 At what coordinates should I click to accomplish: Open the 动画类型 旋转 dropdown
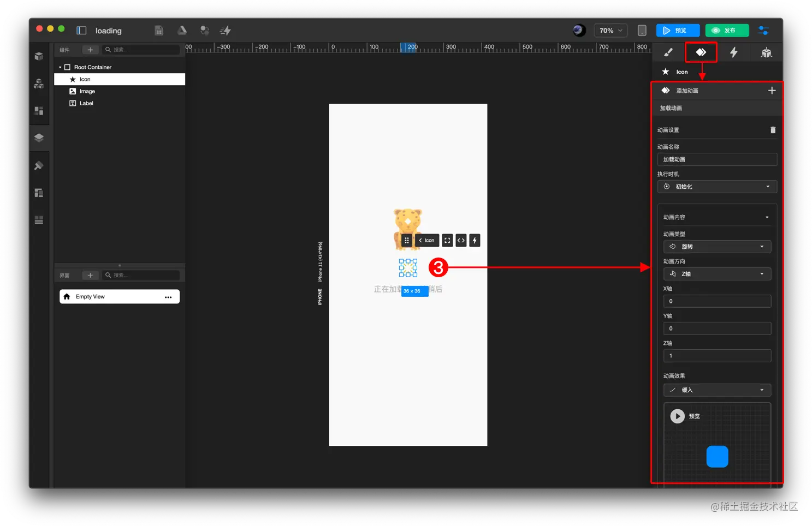[717, 247]
